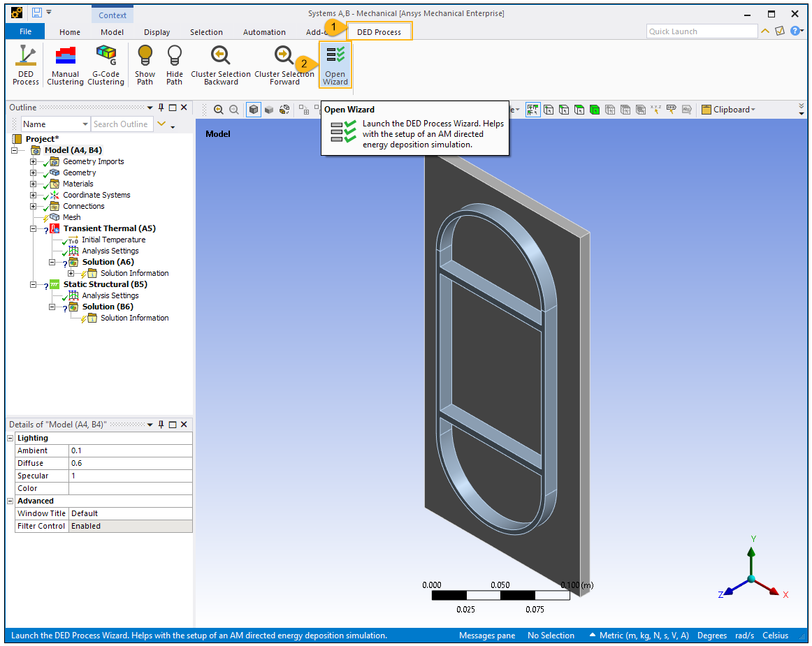812x646 pixels.
Task: Launch G-Code Clustering tool
Action: (106, 64)
